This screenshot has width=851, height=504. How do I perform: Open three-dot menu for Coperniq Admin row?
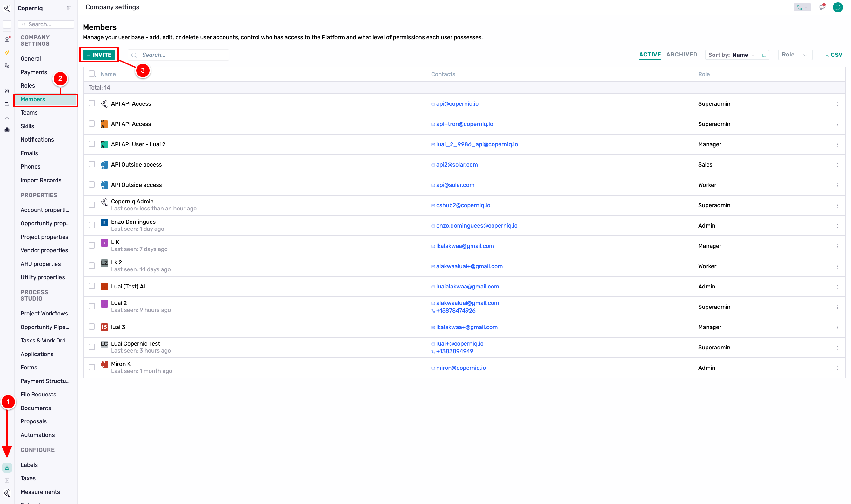(837, 205)
